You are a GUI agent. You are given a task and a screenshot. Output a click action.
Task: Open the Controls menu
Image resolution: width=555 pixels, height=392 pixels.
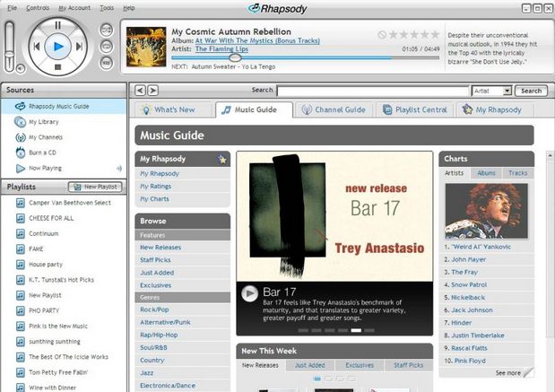38,8
